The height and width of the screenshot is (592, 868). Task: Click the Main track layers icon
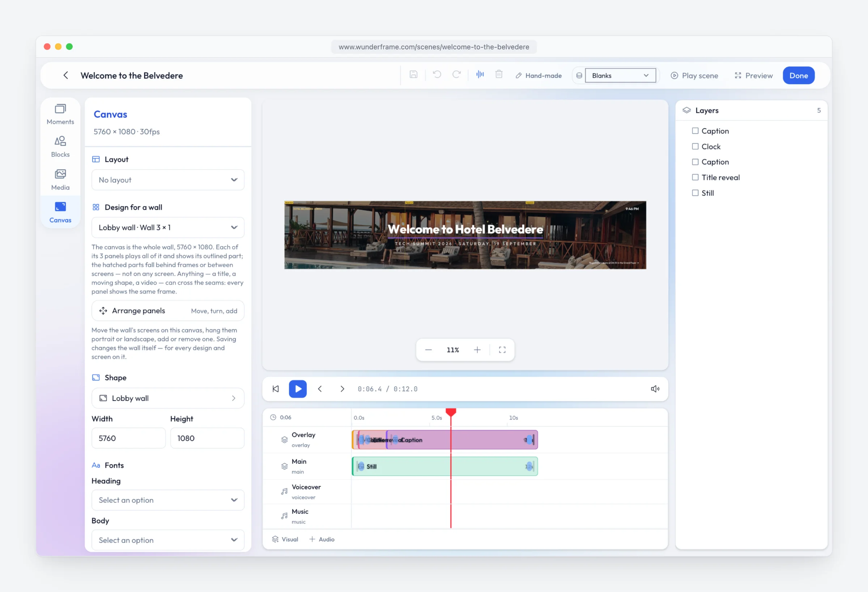click(x=284, y=466)
